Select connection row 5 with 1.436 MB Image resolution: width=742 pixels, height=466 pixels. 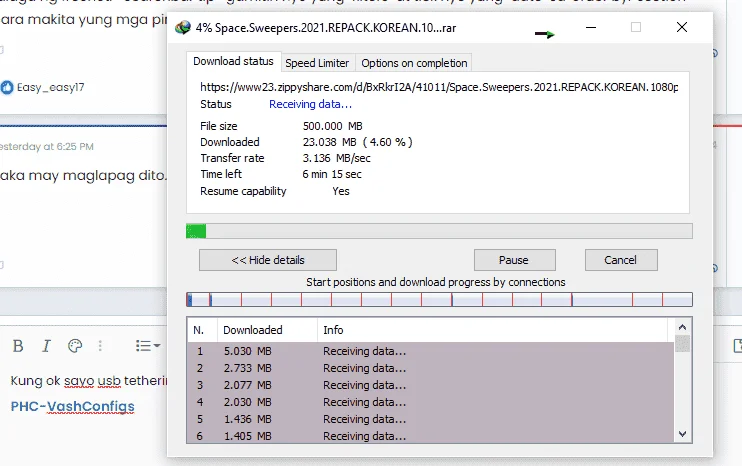point(431,419)
